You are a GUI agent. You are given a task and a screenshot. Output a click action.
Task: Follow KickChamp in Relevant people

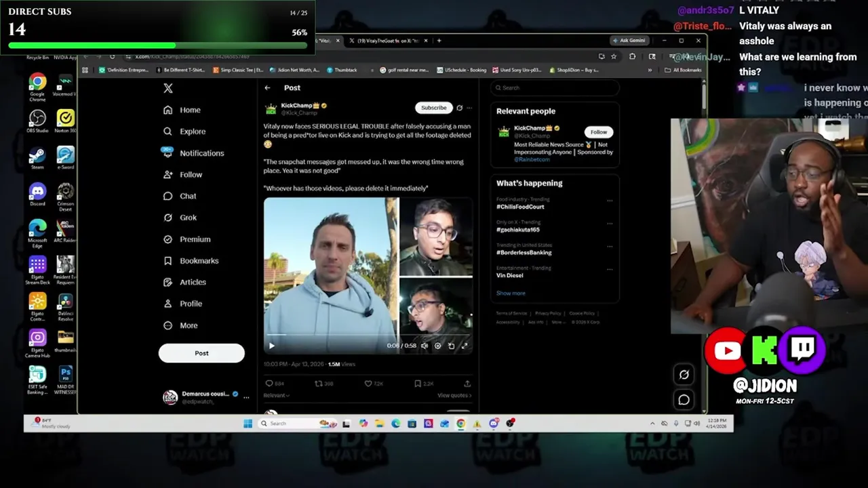[x=598, y=132]
